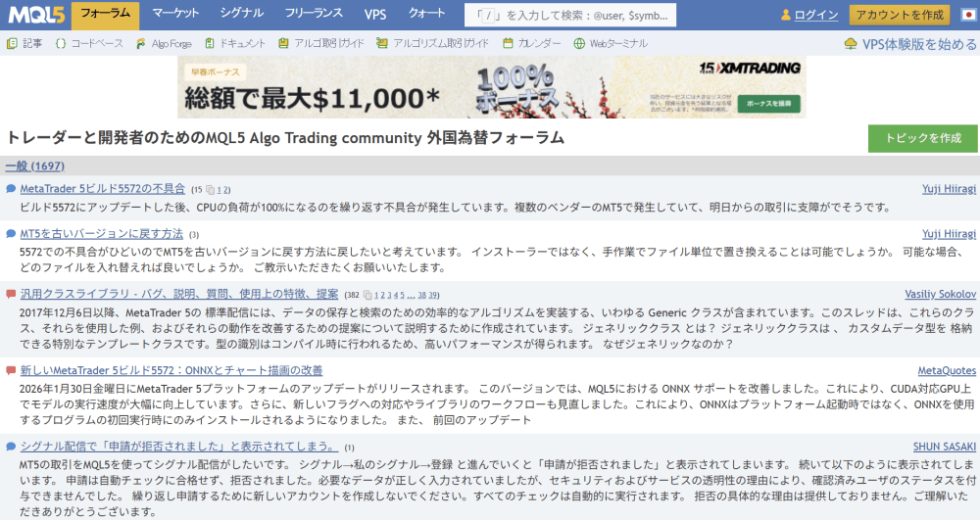Focus the search input field
980x520 pixels.
pos(570,15)
